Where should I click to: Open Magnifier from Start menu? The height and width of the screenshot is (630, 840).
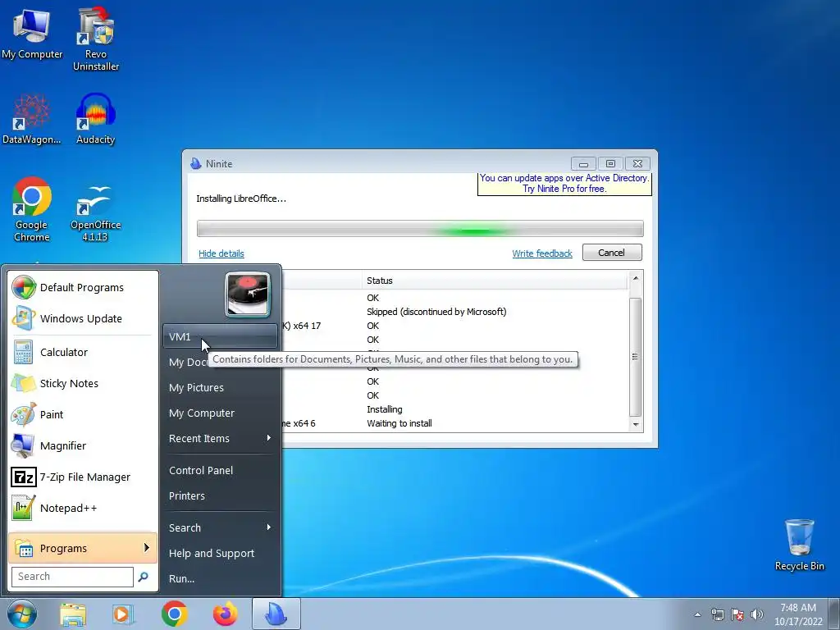[x=83, y=445]
